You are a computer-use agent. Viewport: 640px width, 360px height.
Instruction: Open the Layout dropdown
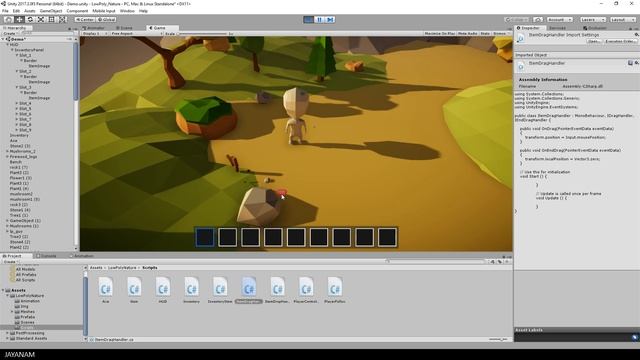(x=622, y=19)
